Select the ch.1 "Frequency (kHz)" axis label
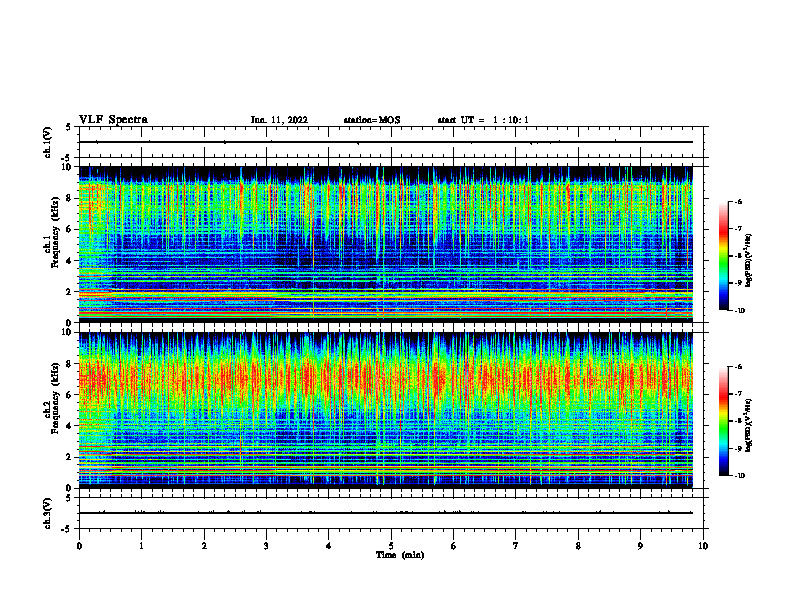Screen dimensions: 792x612 pyautogui.click(x=55, y=232)
